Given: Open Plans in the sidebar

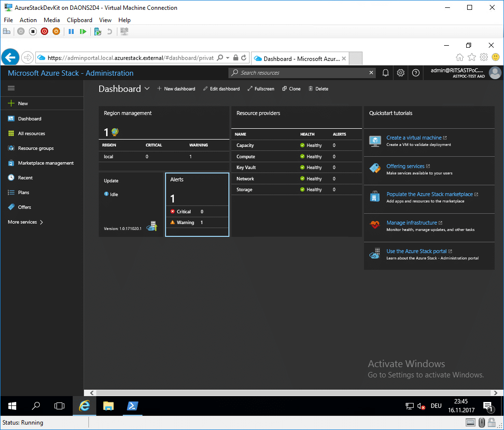Looking at the screenshot, I should (x=42, y=192).
